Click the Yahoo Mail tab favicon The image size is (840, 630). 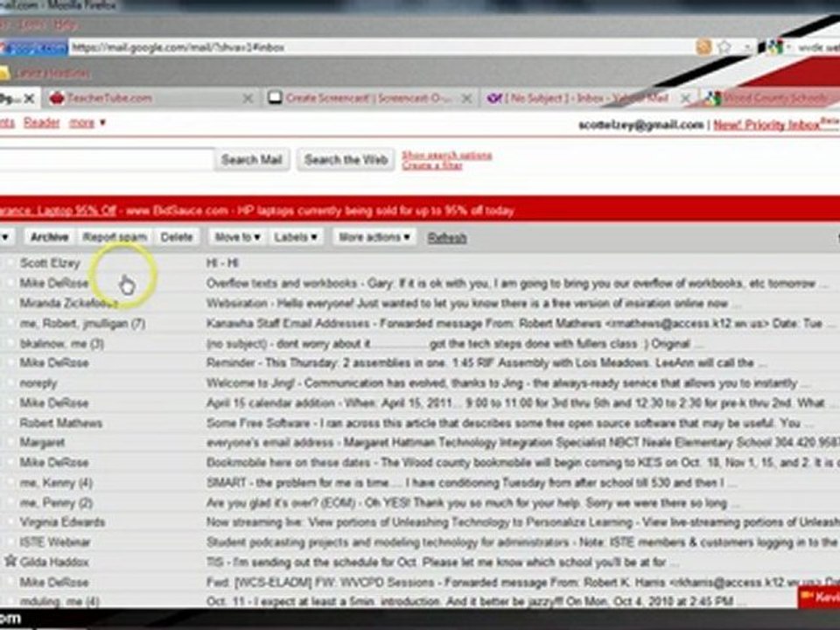pyautogui.click(x=493, y=98)
